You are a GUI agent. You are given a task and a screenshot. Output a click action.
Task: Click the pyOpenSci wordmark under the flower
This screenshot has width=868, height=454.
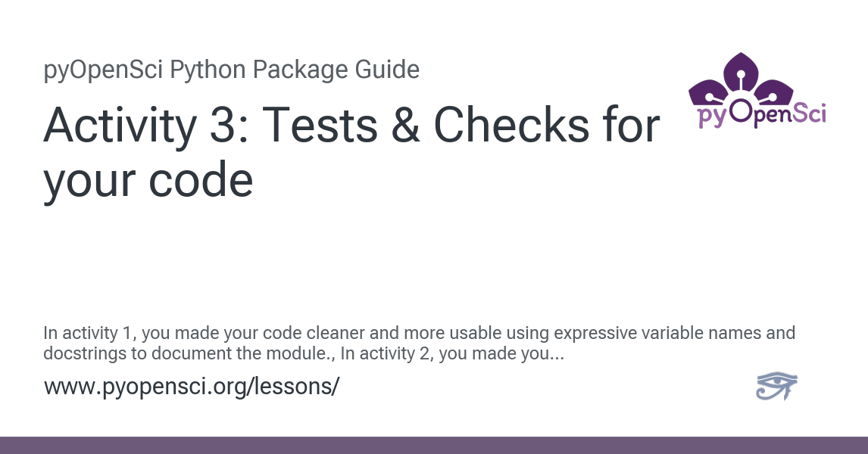[x=760, y=113]
